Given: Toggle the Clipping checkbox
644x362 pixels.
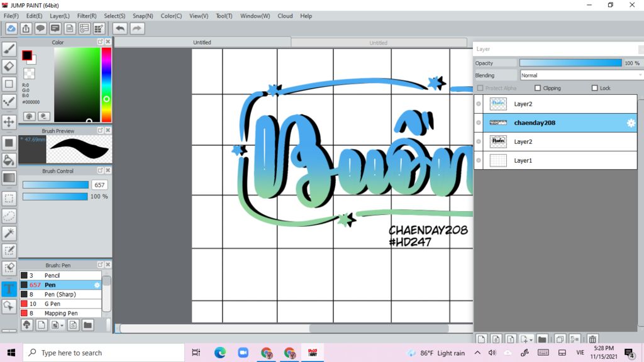Looking at the screenshot, I should click(538, 88).
